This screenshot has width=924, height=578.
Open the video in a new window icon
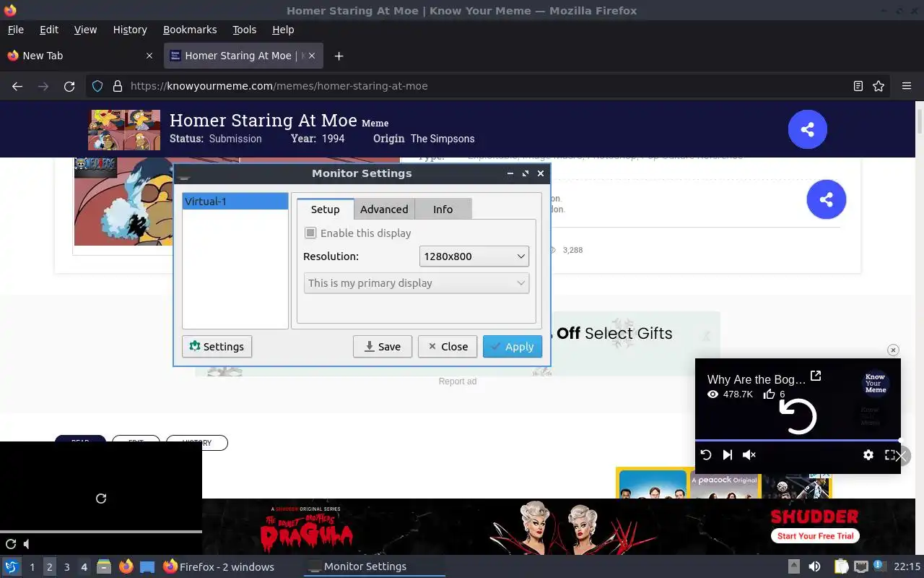point(816,376)
